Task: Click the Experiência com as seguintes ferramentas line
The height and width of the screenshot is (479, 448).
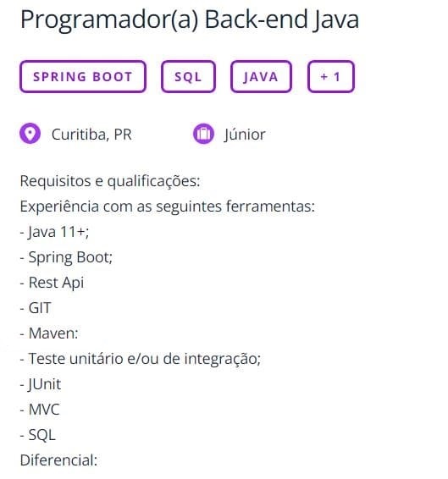Action: coord(168,206)
